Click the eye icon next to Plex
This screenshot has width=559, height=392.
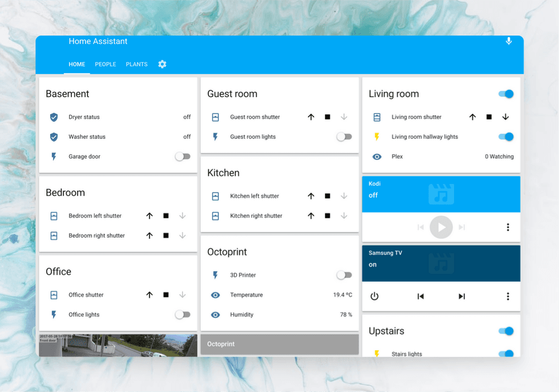pos(376,156)
